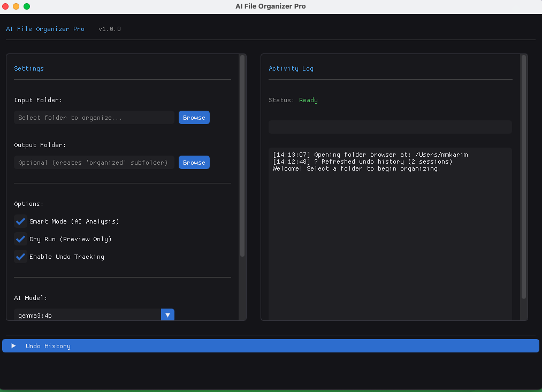Click the Undo History disclosure triangle
The image size is (542, 392).
[x=13, y=345]
